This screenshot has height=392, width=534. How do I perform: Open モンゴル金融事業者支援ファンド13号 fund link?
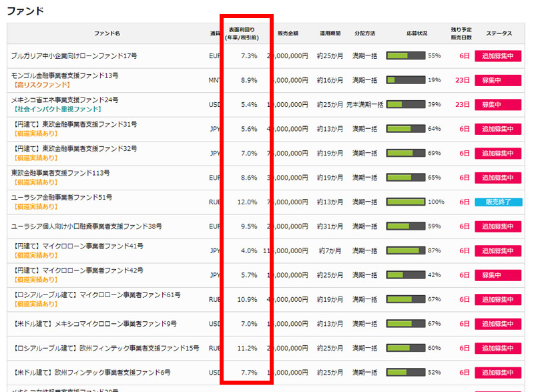point(65,75)
